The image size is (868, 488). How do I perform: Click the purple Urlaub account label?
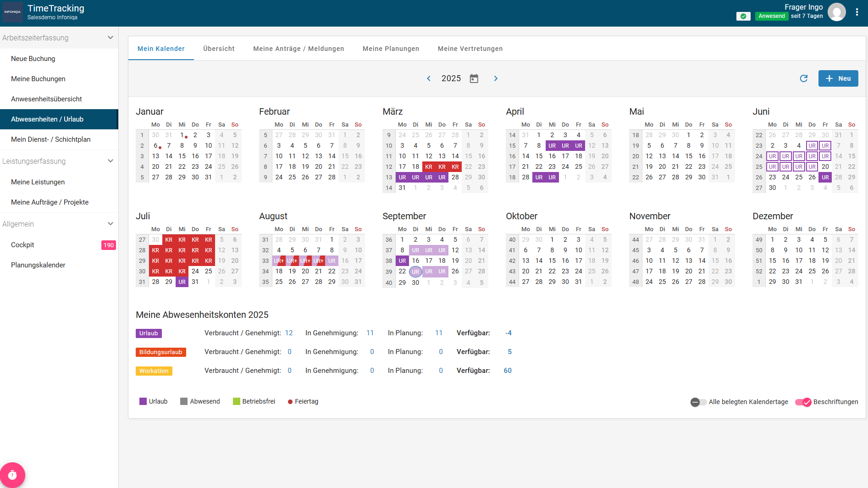(x=149, y=333)
